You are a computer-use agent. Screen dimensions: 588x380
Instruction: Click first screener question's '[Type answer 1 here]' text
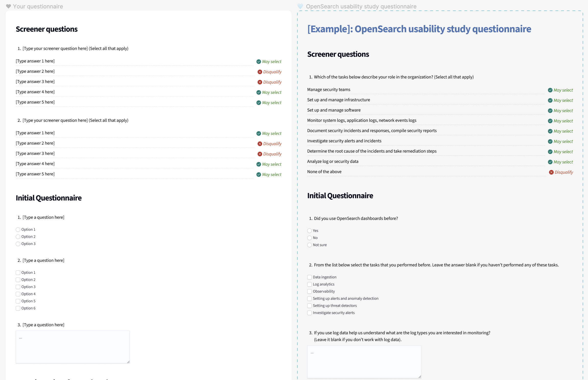[x=35, y=61]
